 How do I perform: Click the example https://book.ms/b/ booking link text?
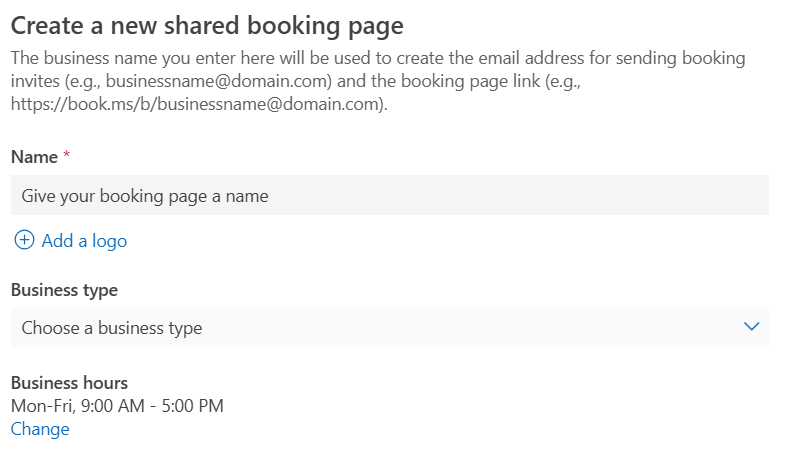(198, 105)
